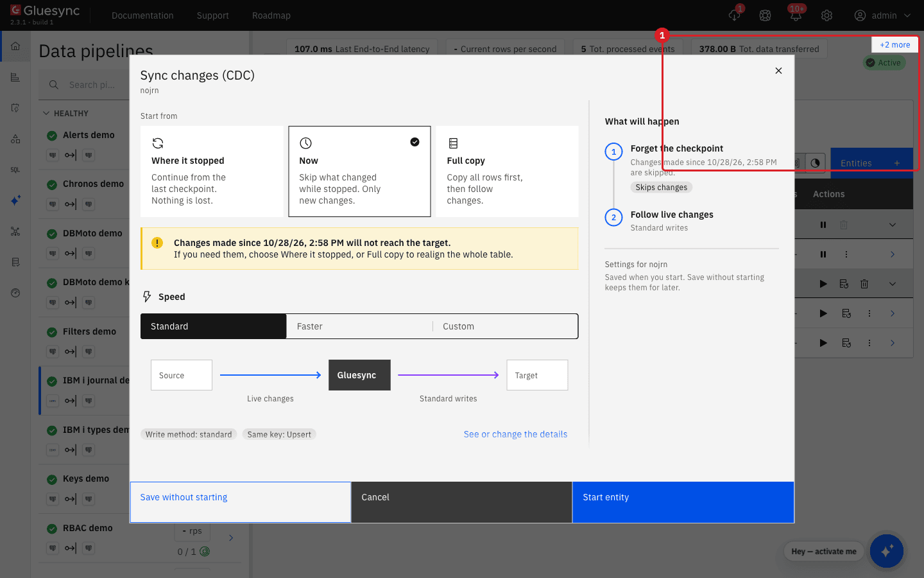Open Support in the top menu
Screen dimensions: 924x578
[x=213, y=15]
